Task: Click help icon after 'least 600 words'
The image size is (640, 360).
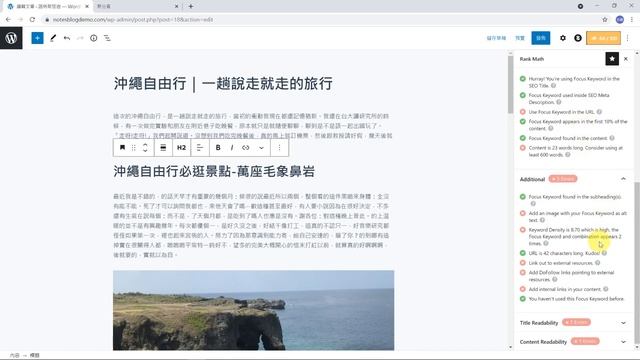Action: tap(568, 155)
